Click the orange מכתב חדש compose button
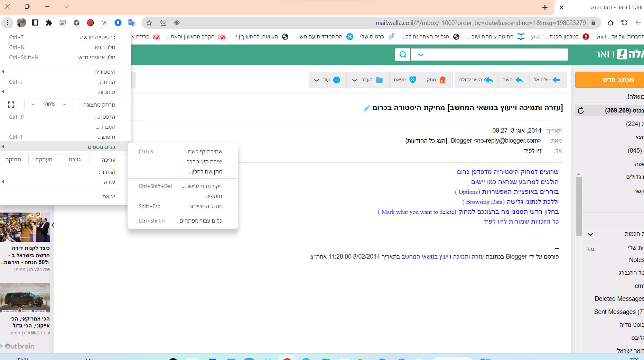The width and height of the screenshot is (644, 360). tap(609, 80)
